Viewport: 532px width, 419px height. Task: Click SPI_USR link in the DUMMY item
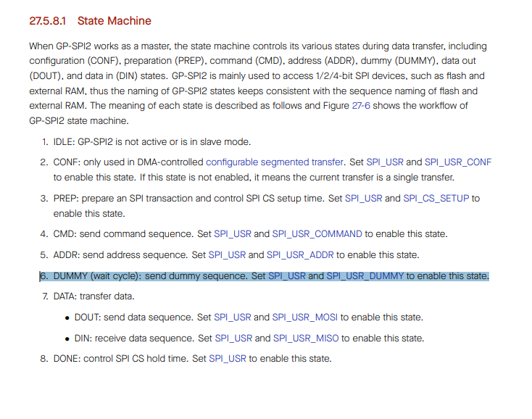tap(287, 275)
